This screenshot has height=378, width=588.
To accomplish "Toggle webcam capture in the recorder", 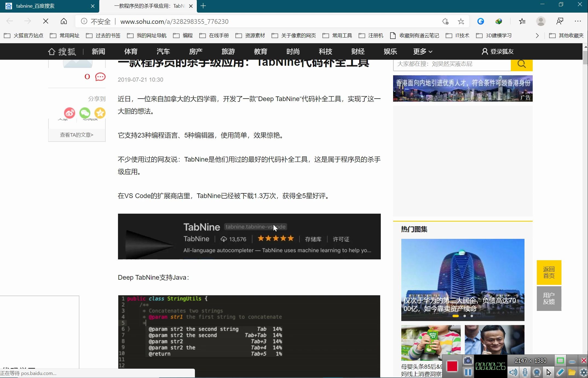I will (537, 372).
